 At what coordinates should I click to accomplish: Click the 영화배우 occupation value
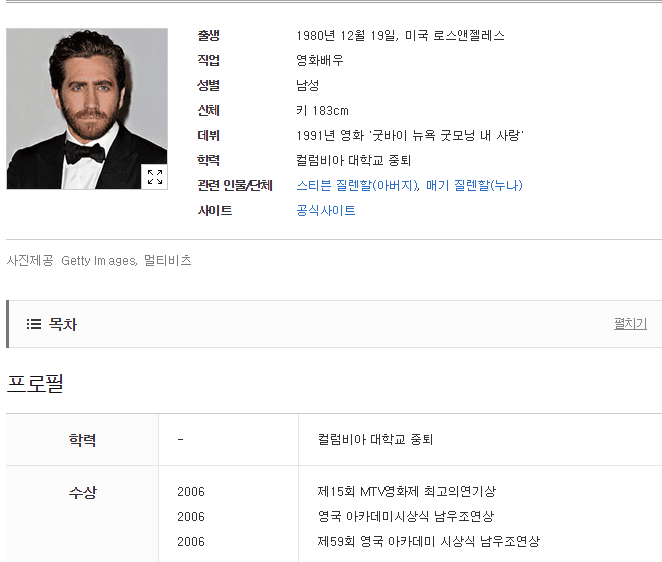(x=320, y=60)
